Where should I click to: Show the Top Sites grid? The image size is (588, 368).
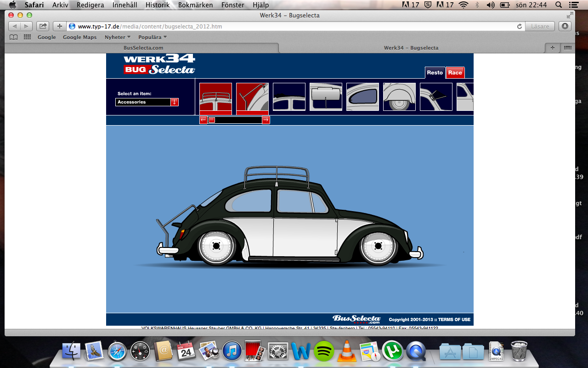(27, 37)
